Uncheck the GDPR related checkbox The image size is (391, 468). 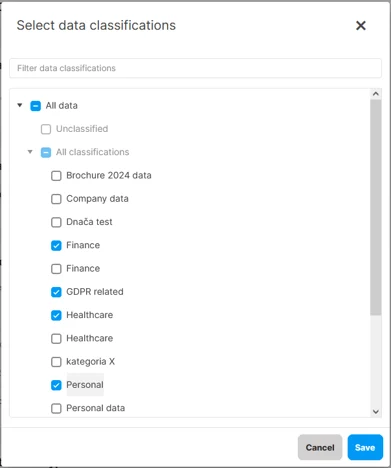tap(56, 292)
